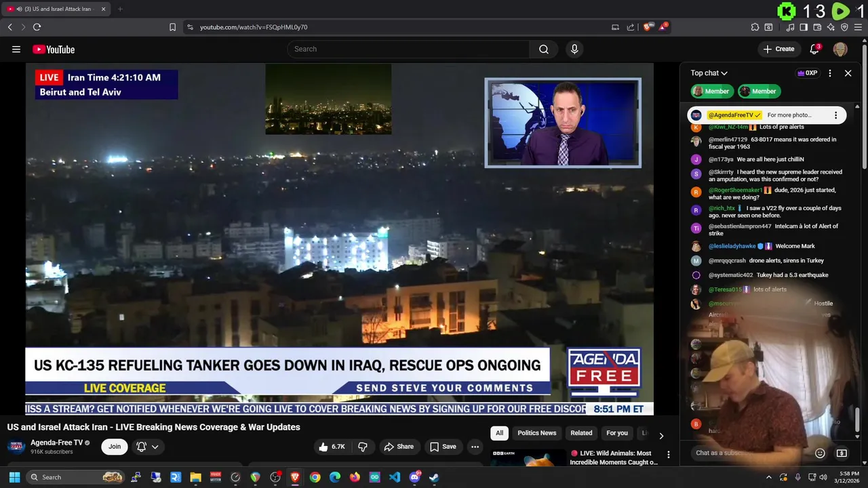Viewport: 868px width, 488px height.
Task: Click the 0XP crown badge in chat
Action: [x=807, y=73]
